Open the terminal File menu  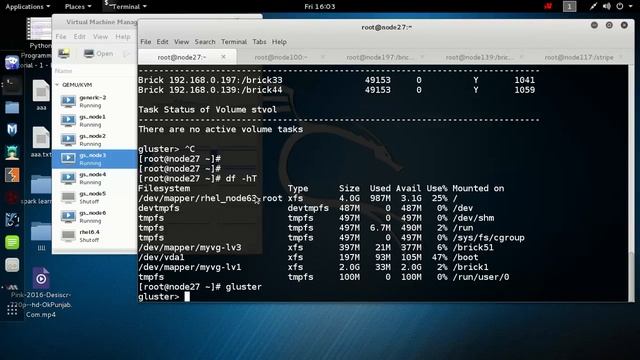click(x=146, y=42)
